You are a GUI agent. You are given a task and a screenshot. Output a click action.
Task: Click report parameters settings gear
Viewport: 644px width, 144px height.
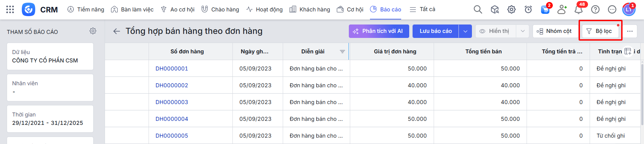tap(93, 31)
